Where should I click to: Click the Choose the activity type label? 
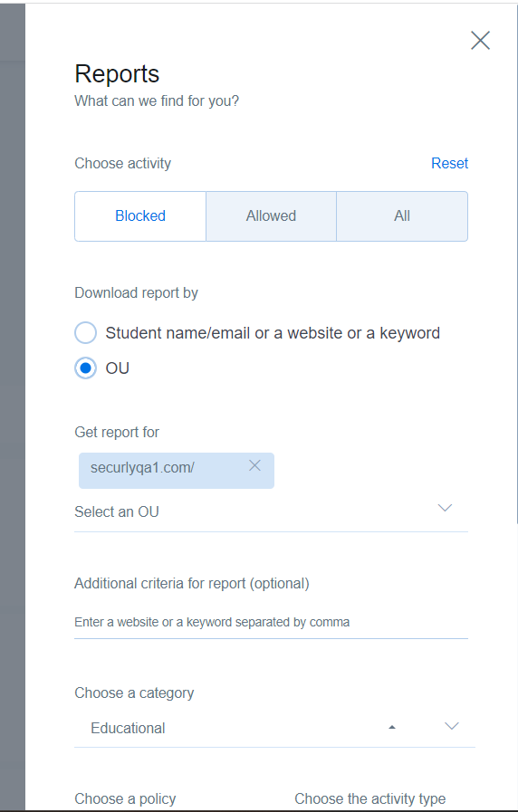(369, 798)
